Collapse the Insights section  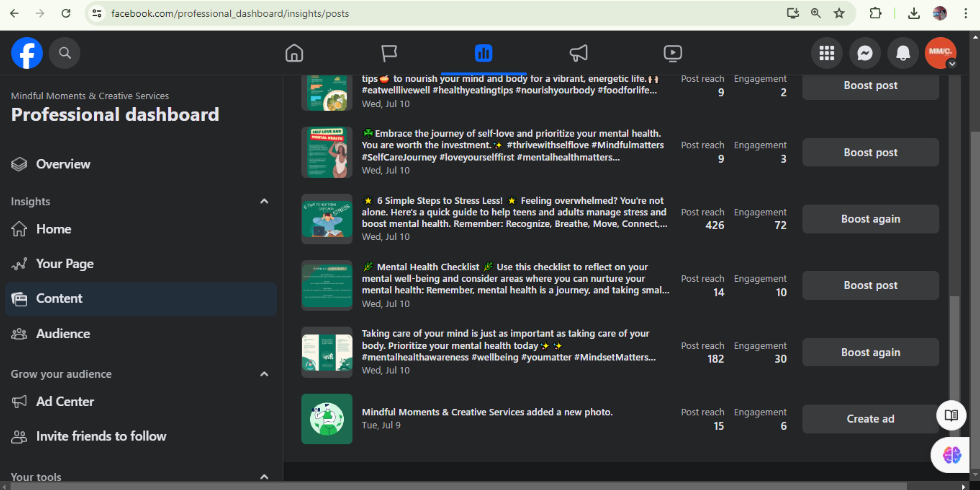click(264, 201)
